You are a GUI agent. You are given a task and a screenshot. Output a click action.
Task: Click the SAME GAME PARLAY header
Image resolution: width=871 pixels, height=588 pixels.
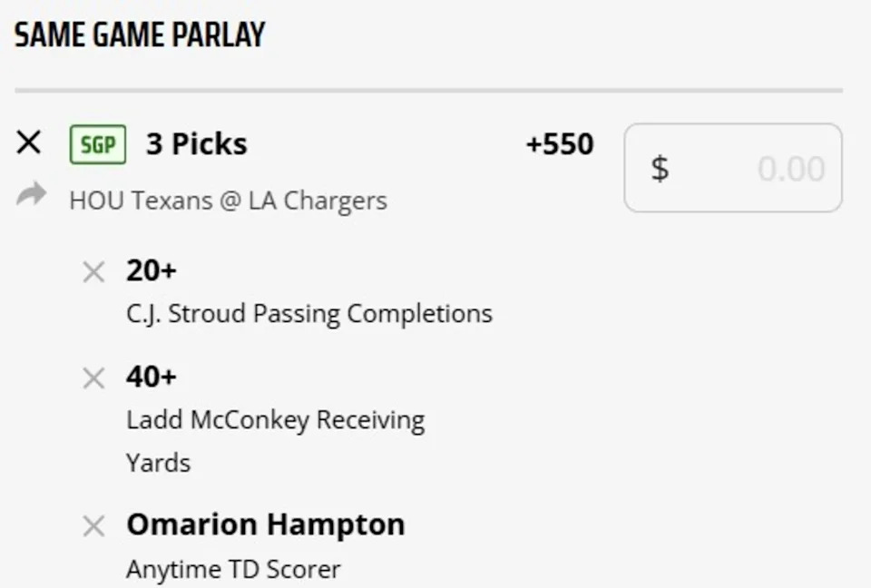click(x=139, y=34)
